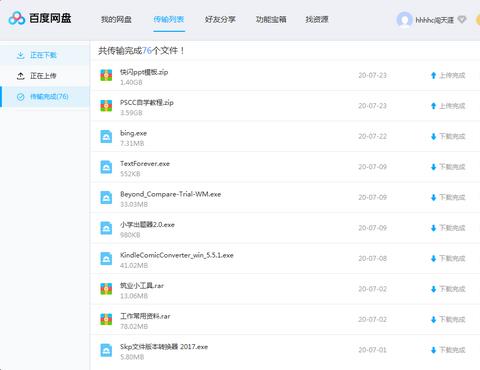
Task: Open the 好友分享 tab
Action: coord(220,20)
